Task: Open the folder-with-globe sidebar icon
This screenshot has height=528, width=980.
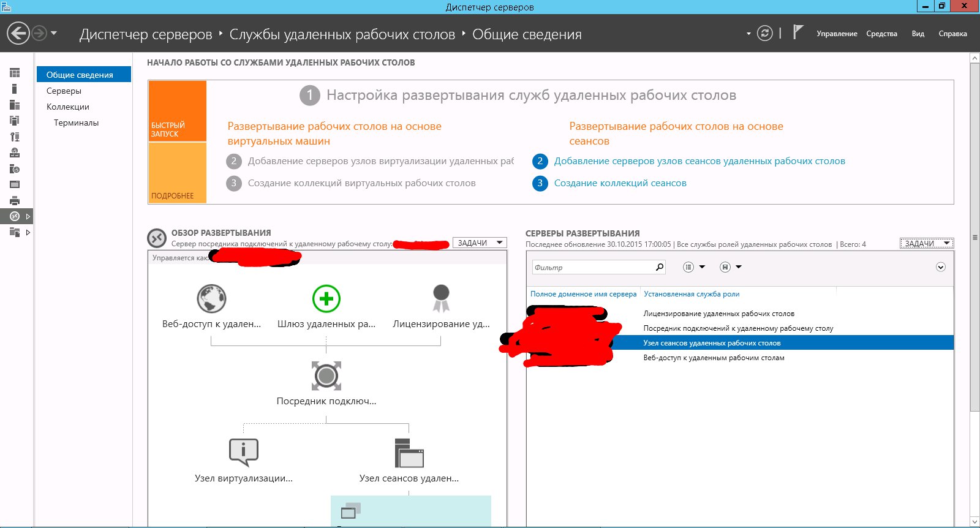Action: [15, 168]
